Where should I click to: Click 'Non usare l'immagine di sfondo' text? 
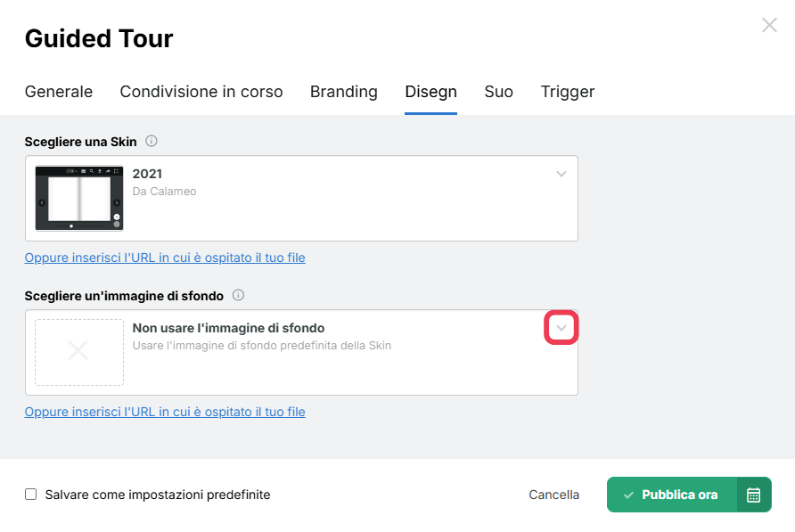click(x=228, y=328)
